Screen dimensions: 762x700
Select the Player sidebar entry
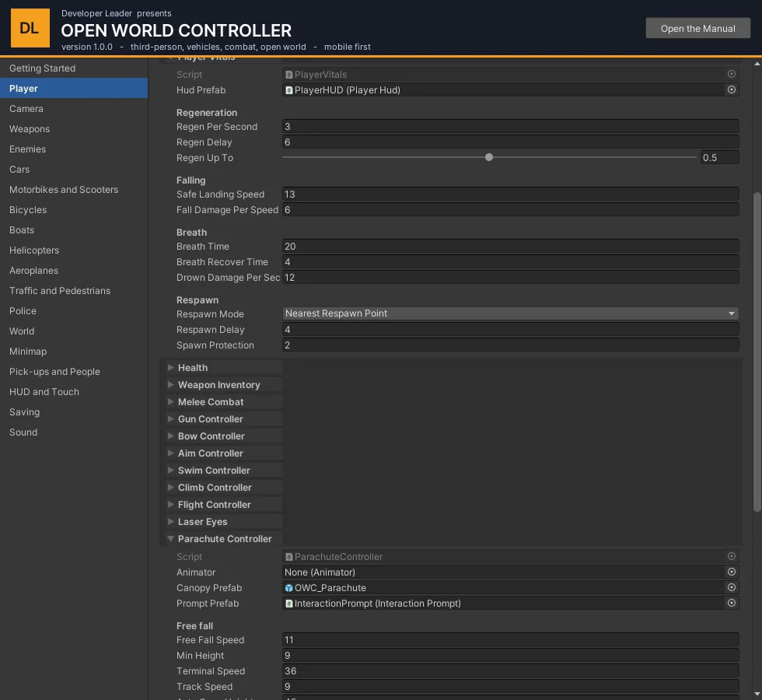[x=74, y=89]
